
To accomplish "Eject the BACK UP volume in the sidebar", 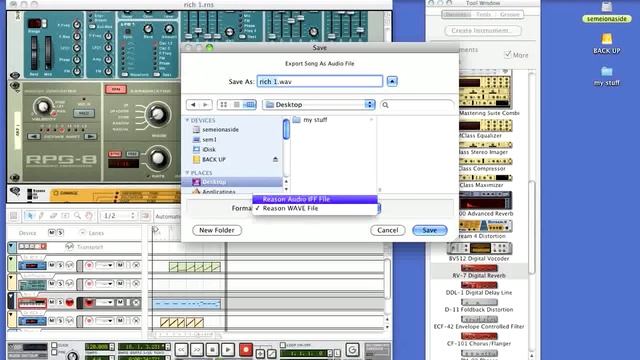I will 276,160.
